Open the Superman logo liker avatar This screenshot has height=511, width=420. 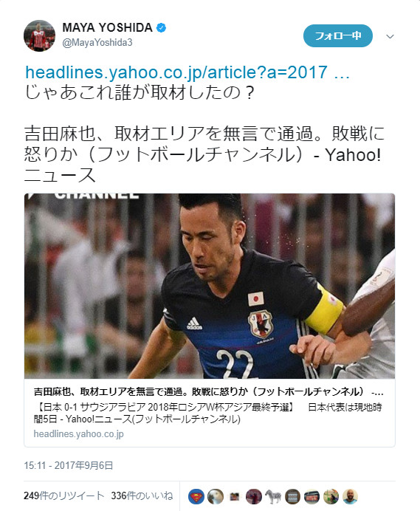coord(196,497)
